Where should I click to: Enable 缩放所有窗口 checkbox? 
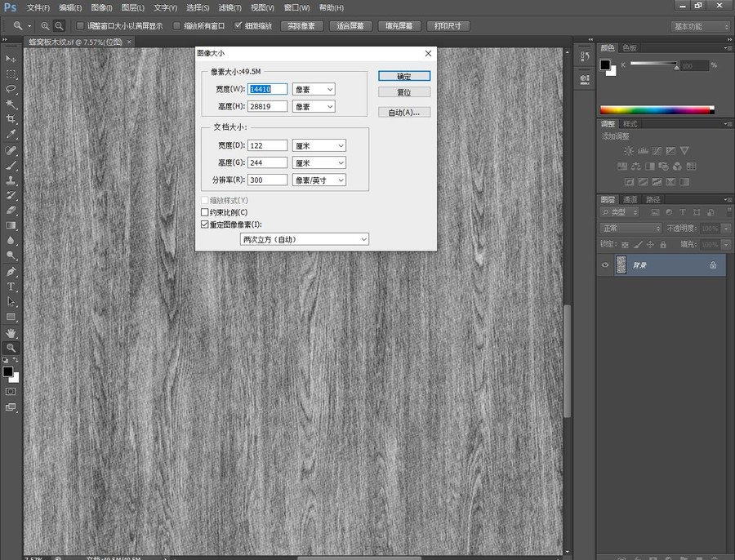(x=176, y=26)
